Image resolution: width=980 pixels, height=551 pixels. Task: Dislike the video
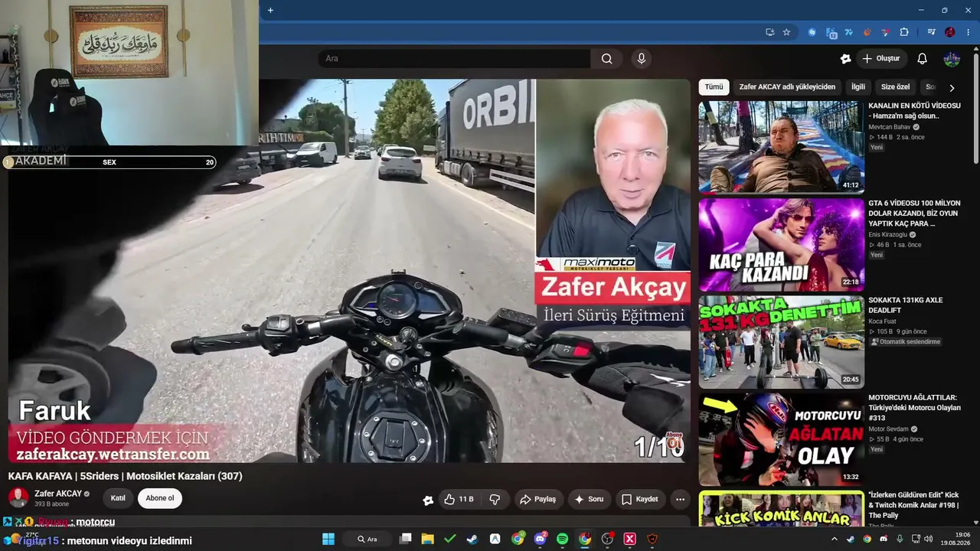point(495,499)
